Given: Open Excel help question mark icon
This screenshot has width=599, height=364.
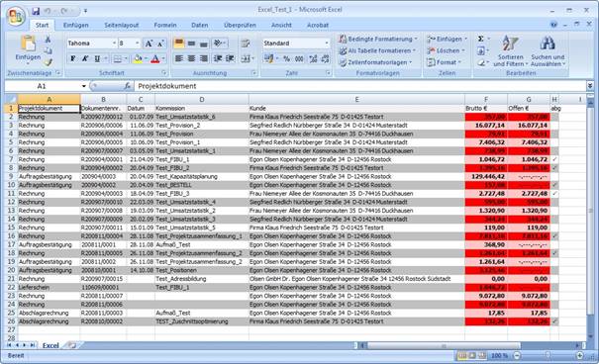Looking at the screenshot, I should (553, 25).
